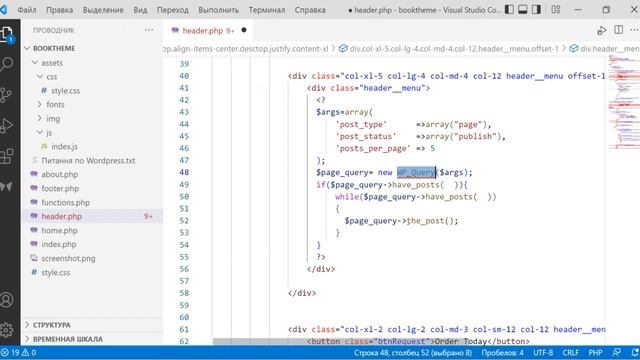Image resolution: width=640 pixels, height=360 pixels.
Task: Click breadcrumb ending in justify.content-xl
Action: 246,49
